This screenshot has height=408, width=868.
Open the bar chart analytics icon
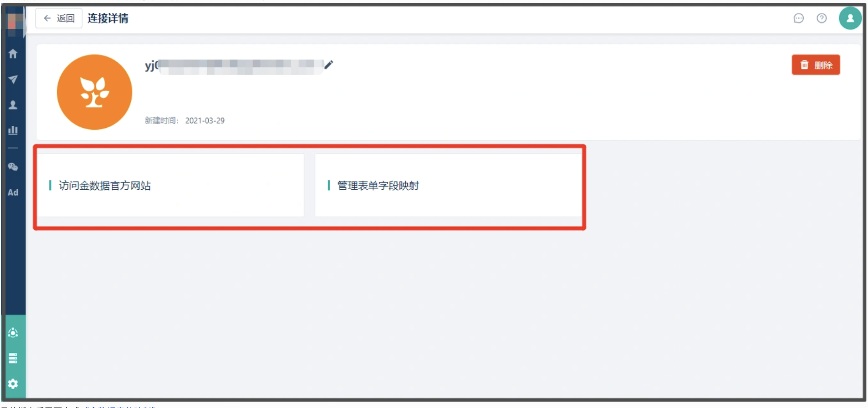coord(13,130)
